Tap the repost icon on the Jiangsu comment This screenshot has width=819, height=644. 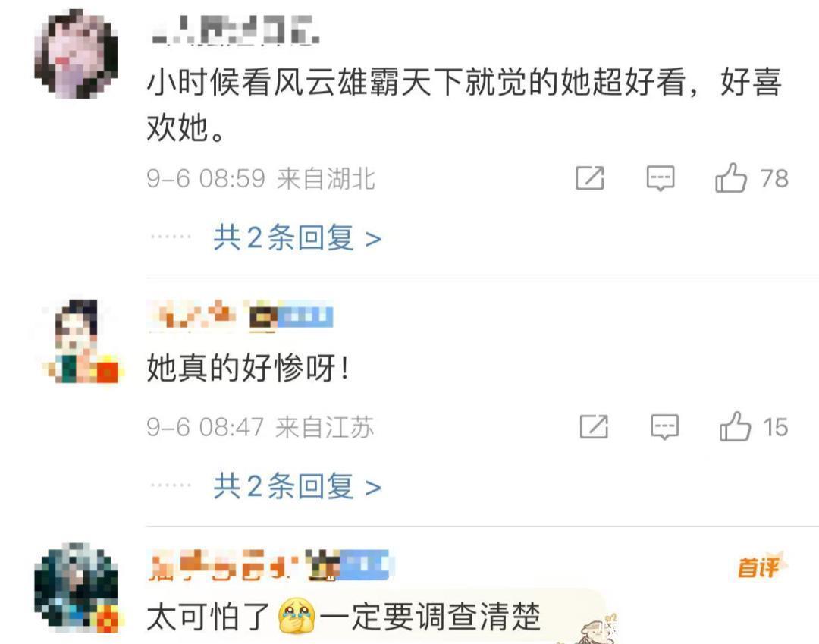(594, 427)
